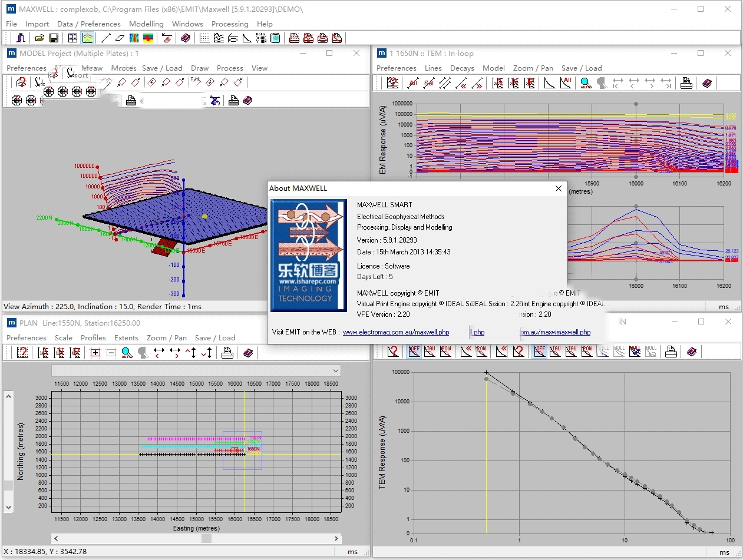Viewport: 743px width, 560px height.
Task: Click the PLAN vertical scrollbar down arrow
Action: 8,507
